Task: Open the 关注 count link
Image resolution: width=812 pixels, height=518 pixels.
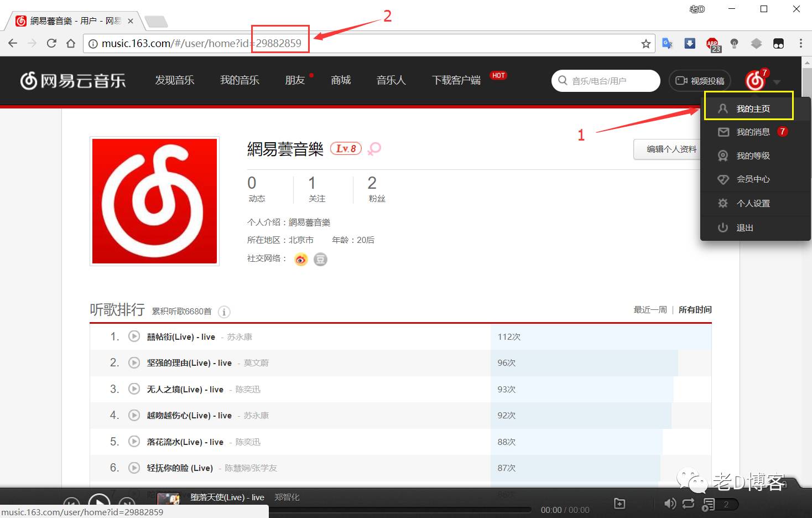Action: (316, 189)
